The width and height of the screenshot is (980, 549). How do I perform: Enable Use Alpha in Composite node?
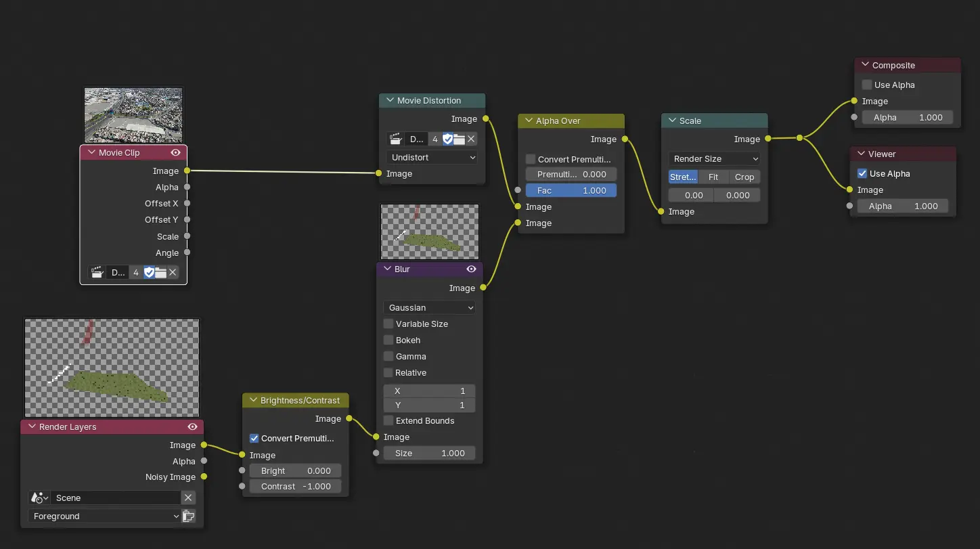pos(867,85)
